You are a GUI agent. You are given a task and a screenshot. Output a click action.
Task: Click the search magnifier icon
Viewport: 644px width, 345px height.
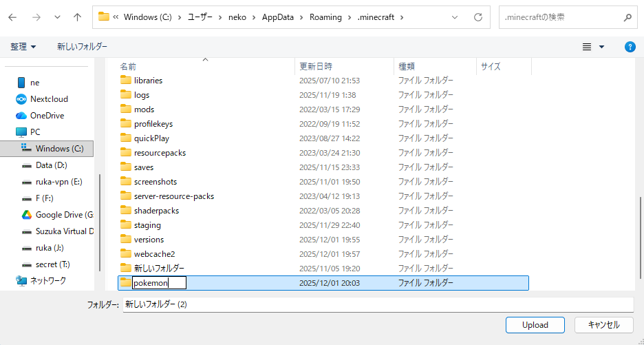pyautogui.click(x=627, y=17)
